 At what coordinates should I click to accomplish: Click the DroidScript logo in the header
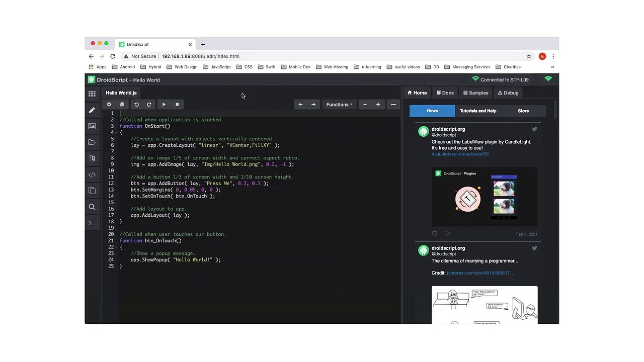pyautogui.click(x=91, y=79)
